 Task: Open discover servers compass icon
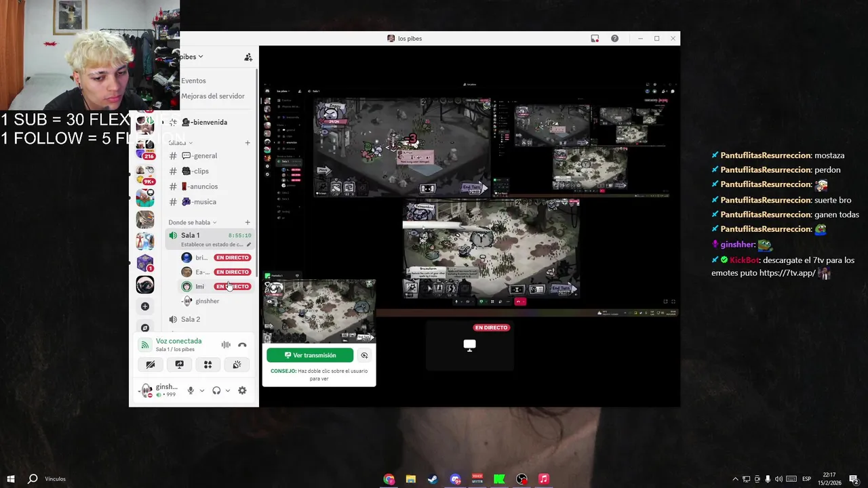tap(145, 328)
